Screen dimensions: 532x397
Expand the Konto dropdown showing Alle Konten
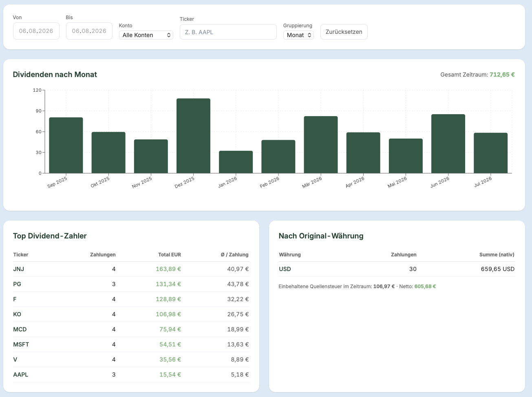tap(146, 35)
